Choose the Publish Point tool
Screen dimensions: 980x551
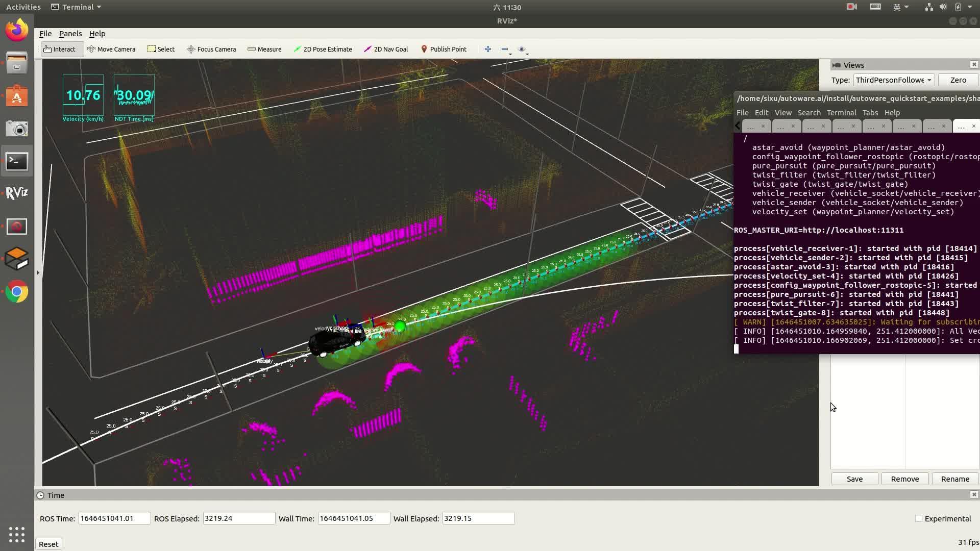pos(444,49)
